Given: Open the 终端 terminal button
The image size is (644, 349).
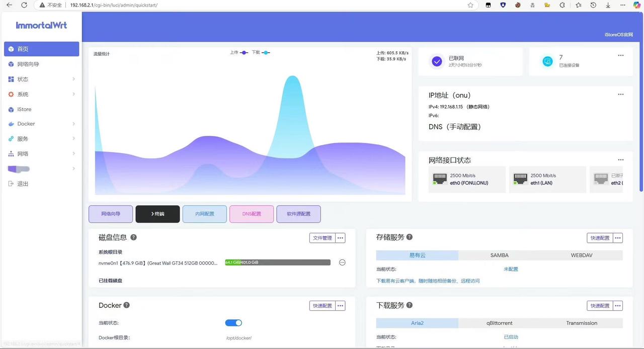Looking at the screenshot, I should point(157,214).
